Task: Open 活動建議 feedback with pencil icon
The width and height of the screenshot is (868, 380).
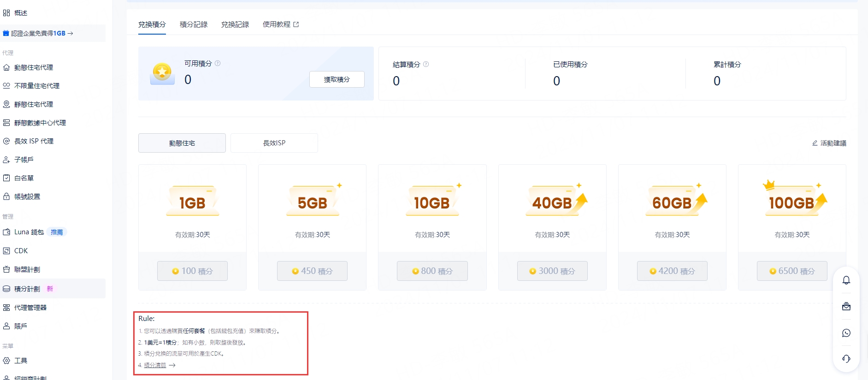Action: click(x=829, y=143)
